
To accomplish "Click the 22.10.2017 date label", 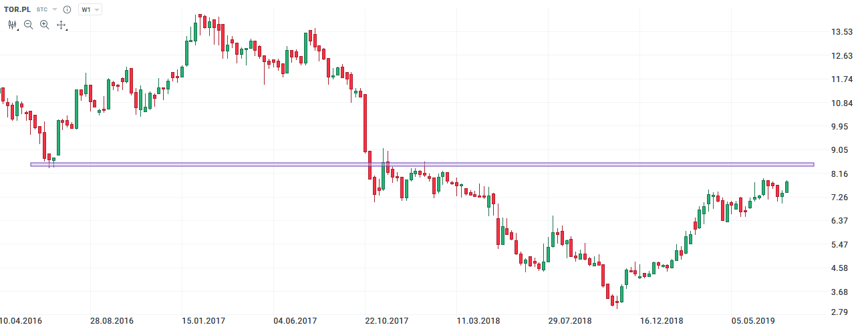I will point(386,322).
